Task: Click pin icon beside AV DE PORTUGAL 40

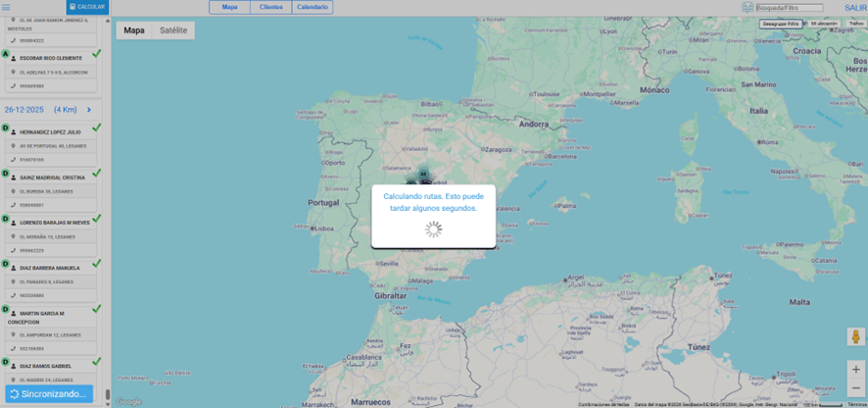Action: 14,146
